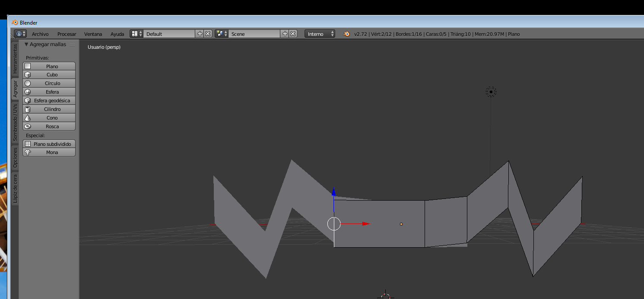Image resolution: width=644 pixels, height=299 pixels.
Task: Add a new scene
Action: coord(285,34)
